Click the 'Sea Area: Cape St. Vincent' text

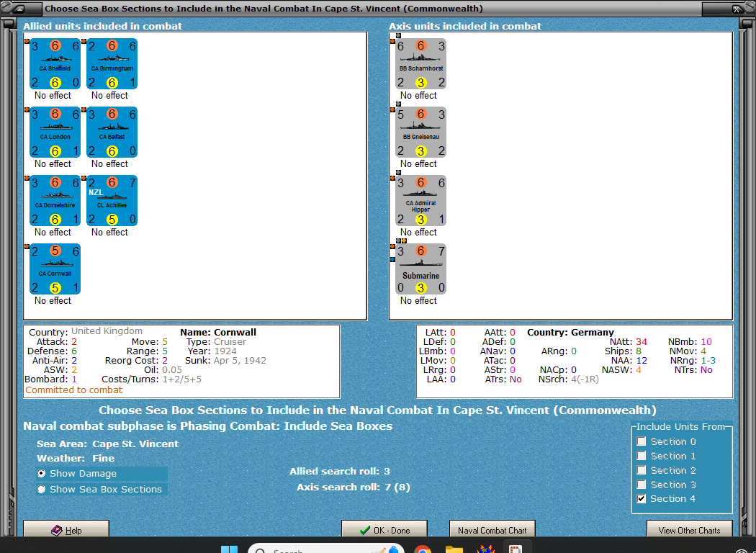(107, 444)
